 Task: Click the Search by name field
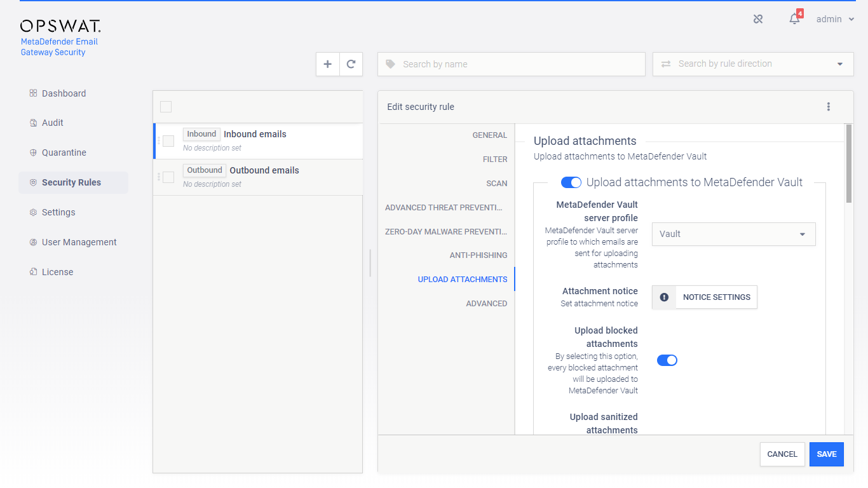[512, 64]
